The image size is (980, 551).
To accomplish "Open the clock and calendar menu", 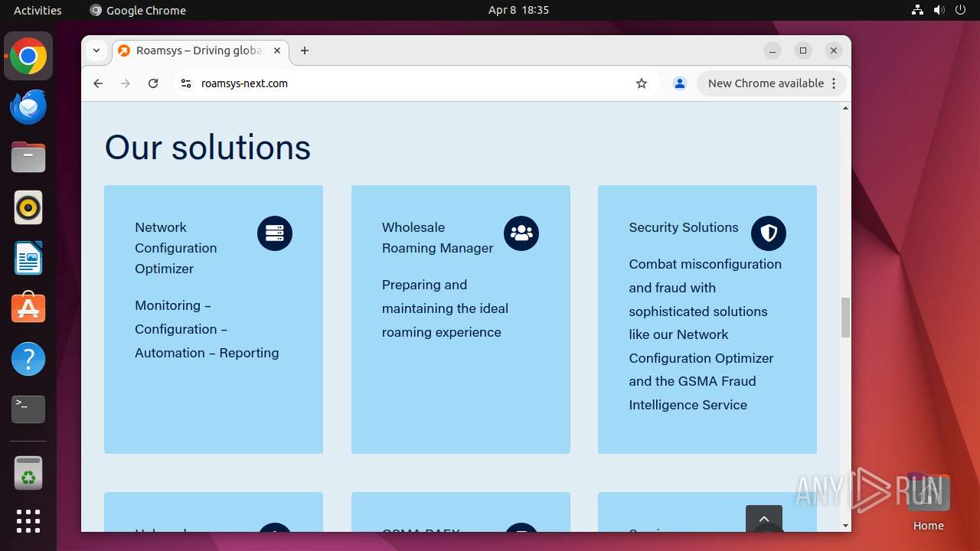I will 518,10.
